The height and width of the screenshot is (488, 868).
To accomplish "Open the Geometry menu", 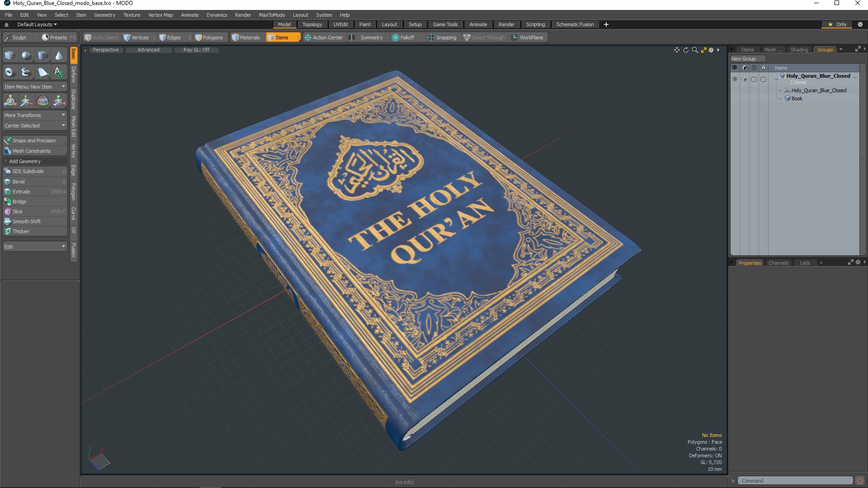I will pyautogui.click(x=104, y=15).
